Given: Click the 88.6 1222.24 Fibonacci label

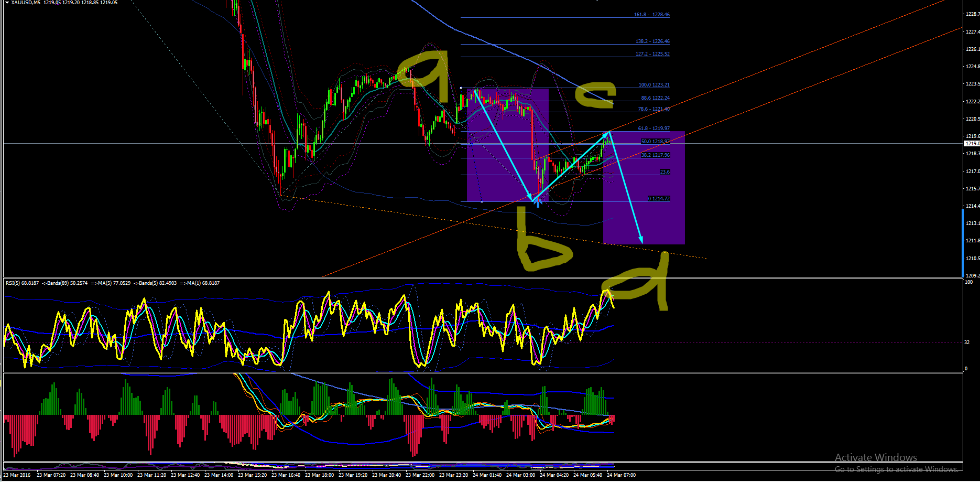Looking at the screenshot, I should 655,98.
